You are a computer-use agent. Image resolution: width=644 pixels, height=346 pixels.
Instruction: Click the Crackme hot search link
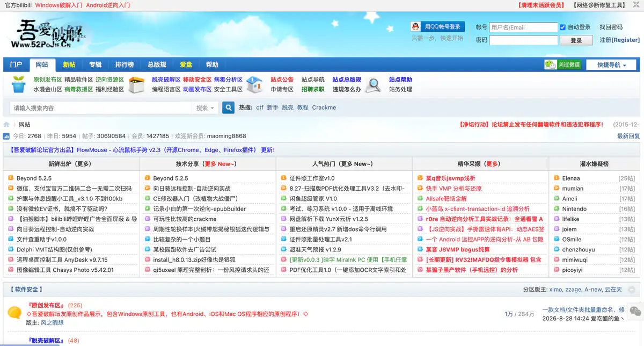(324, 107)
